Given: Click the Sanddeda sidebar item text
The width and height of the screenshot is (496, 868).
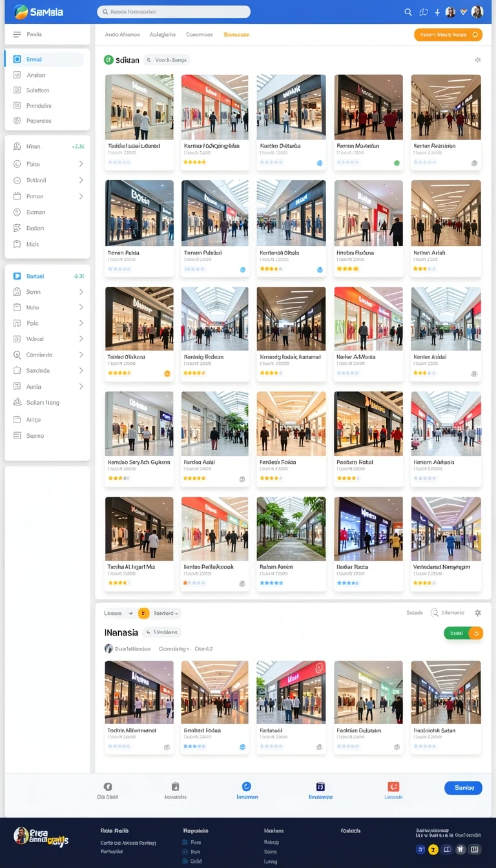Looking at the screenshot, I should click(38, 371).
